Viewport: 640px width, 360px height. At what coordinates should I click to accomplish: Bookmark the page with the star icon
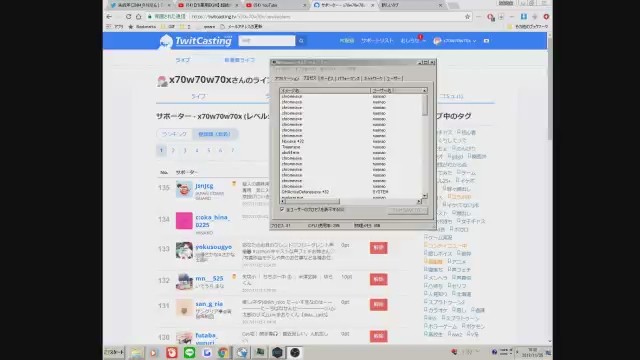pos(467,17)
